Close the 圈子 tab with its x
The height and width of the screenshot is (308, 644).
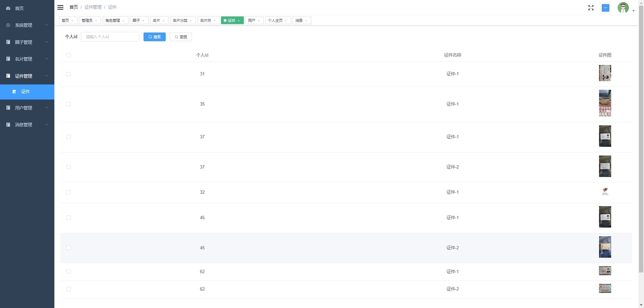tap(143, 21)
